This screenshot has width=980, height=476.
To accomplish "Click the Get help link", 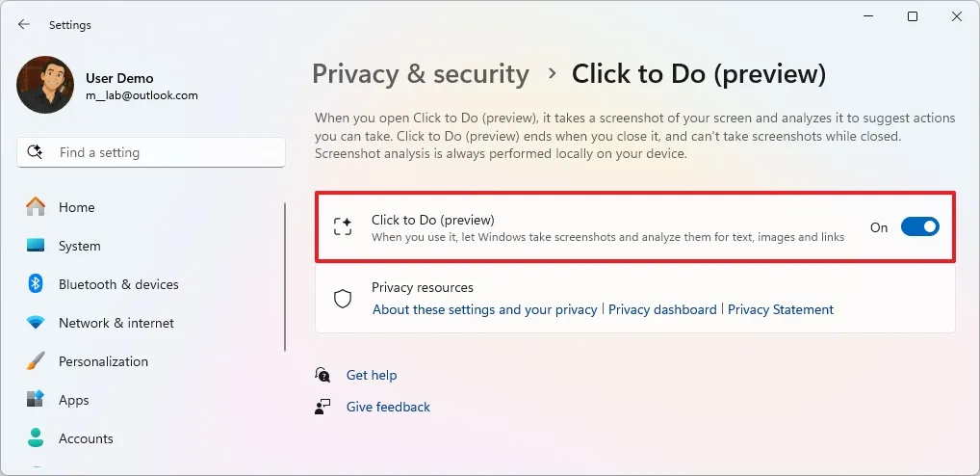I will [x=372, y=375].
